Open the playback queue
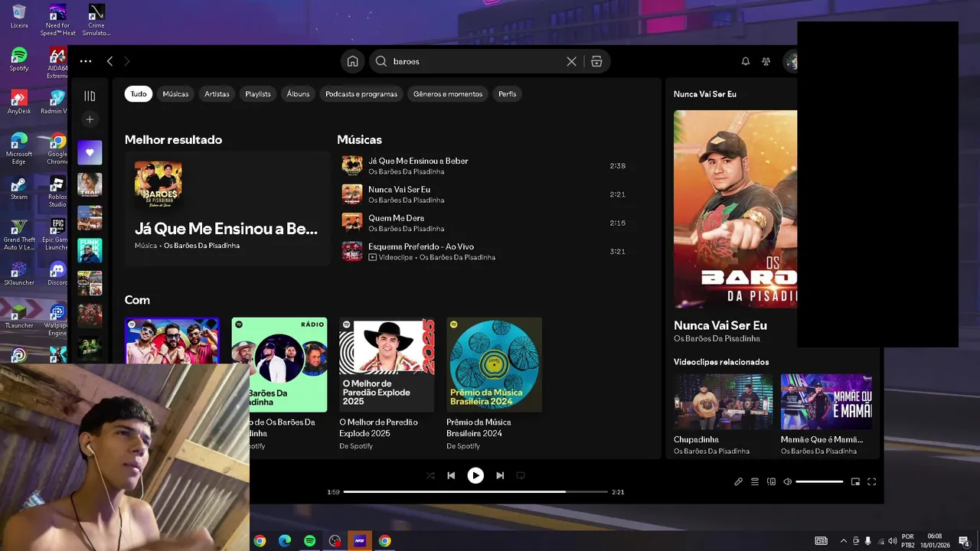This screenshot has width=980, height=551. tap(755, 481)
